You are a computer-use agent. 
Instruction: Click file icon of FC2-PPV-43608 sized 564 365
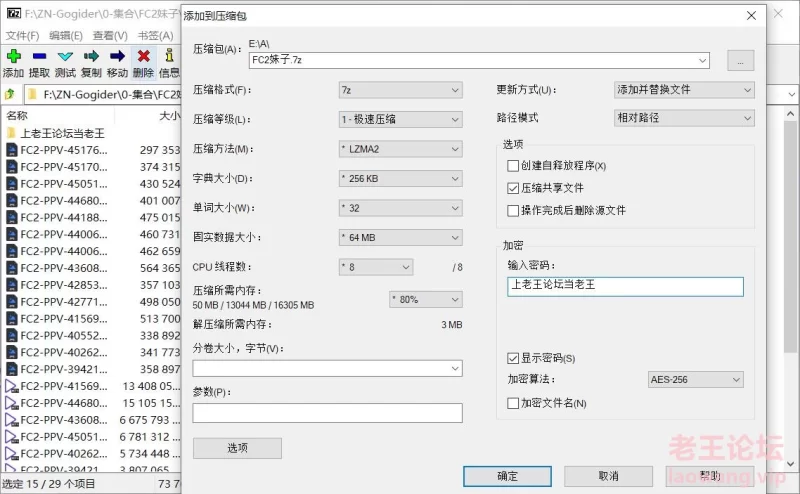point(12,268)
